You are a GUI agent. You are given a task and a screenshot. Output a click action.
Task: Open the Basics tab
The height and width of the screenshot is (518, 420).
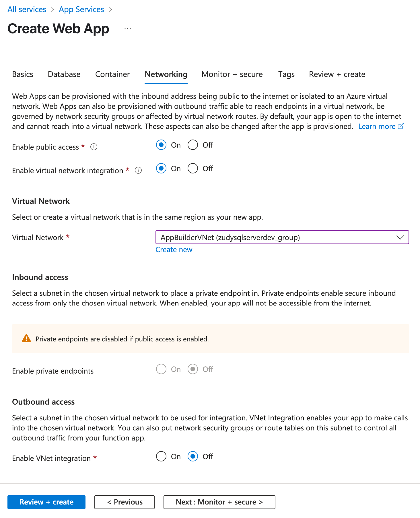23,74
